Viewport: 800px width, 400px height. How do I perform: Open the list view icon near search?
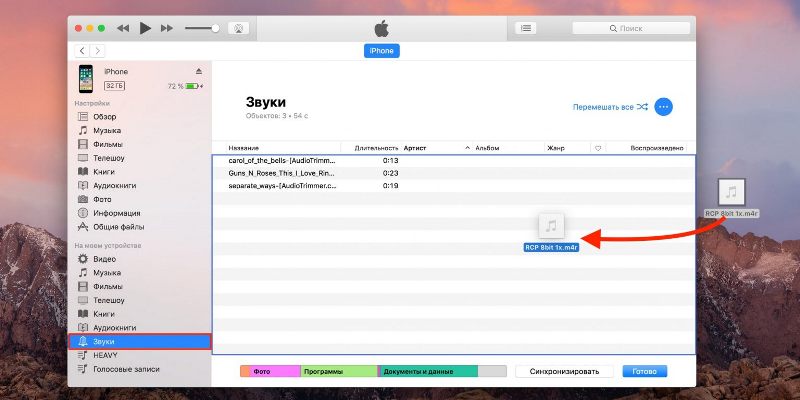click(x=525, y=29)
